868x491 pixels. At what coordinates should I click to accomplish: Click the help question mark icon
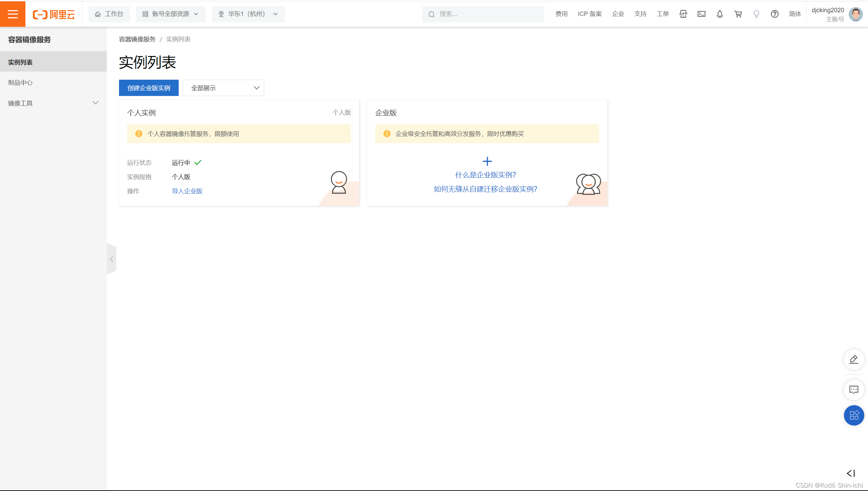(x=774, y=14)
